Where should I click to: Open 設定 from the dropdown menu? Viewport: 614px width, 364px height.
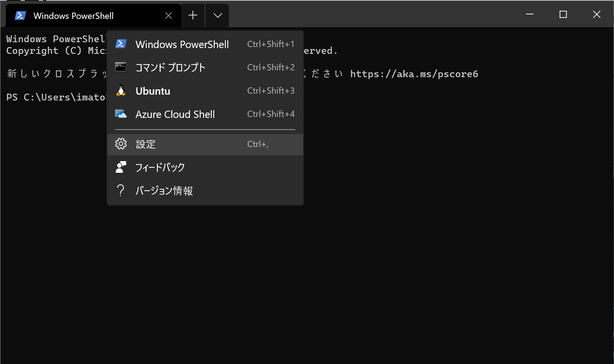[205, 144]
